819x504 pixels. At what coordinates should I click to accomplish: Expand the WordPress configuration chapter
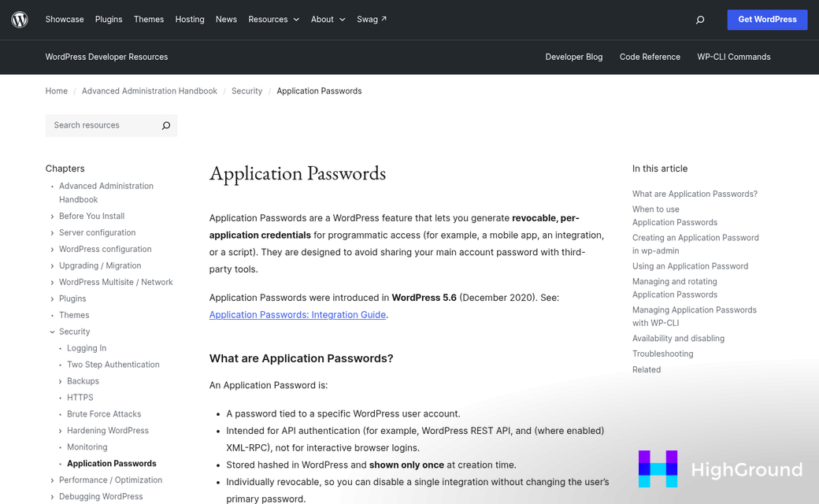coord(52,250)
